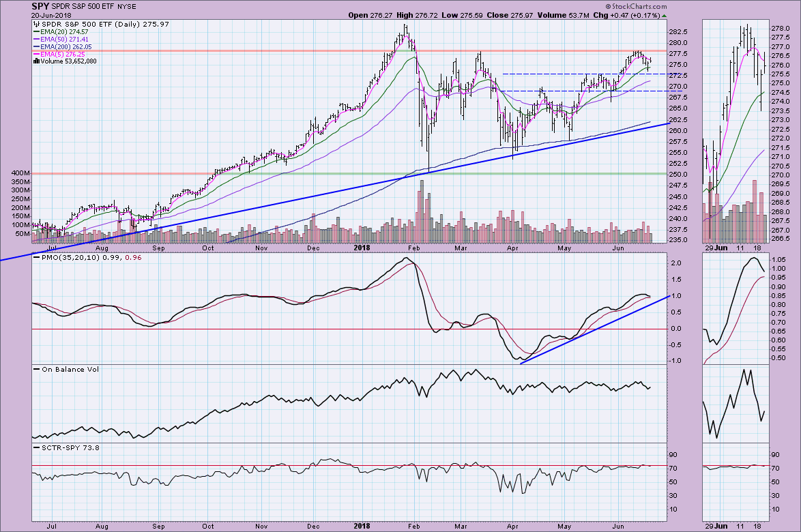The width and height of the screenshot is (801, 532).
Task: Click the 50M volume axis label
Action: coord(23,234)
